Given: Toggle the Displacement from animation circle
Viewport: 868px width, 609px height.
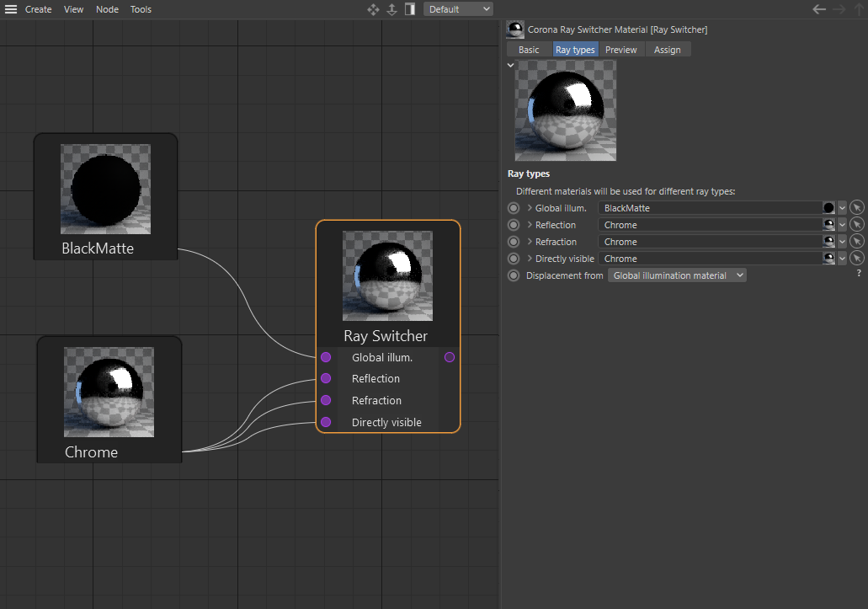Looking at the screenshot, I should (x=514, y=275).
